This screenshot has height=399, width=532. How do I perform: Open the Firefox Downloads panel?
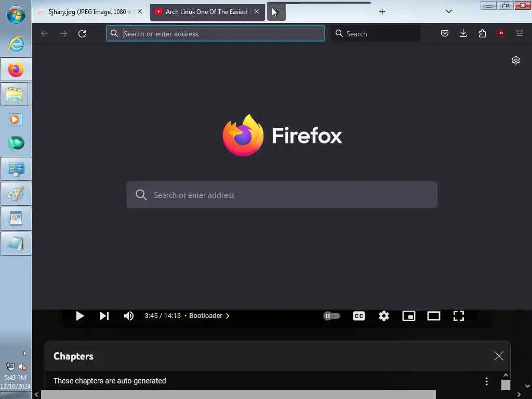463,33
